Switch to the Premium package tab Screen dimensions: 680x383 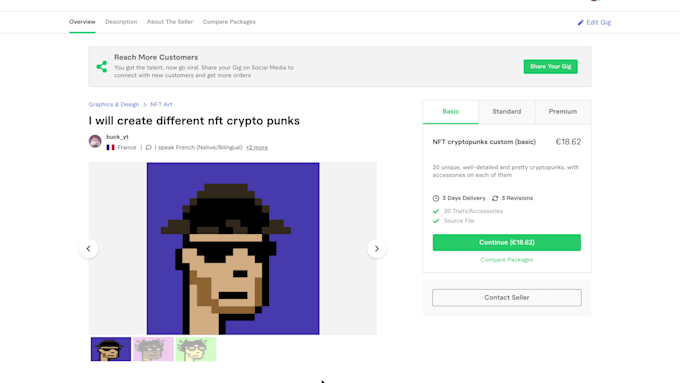point(562,111)
